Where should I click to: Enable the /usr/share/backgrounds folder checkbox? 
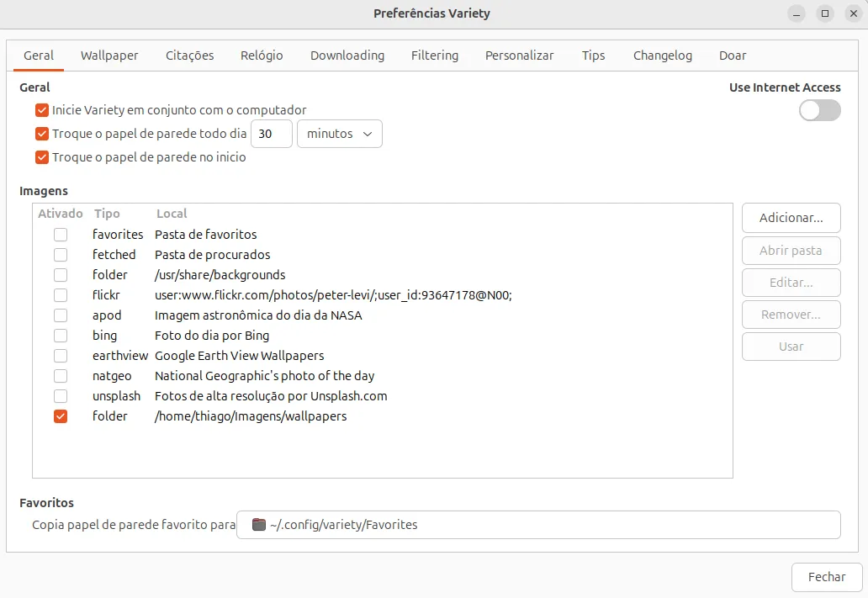(x=61, y=275)
